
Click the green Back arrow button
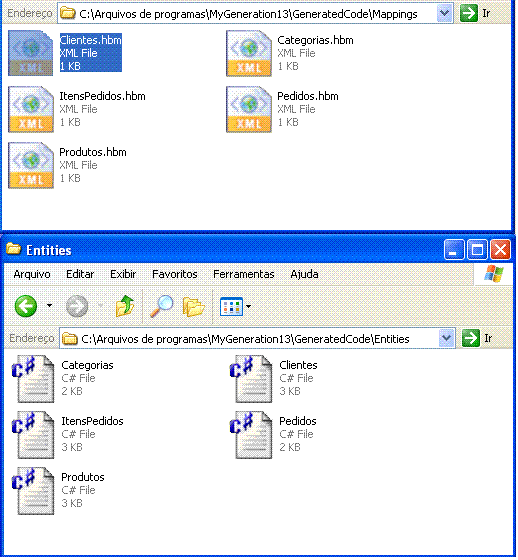click(x=26, y=306)
